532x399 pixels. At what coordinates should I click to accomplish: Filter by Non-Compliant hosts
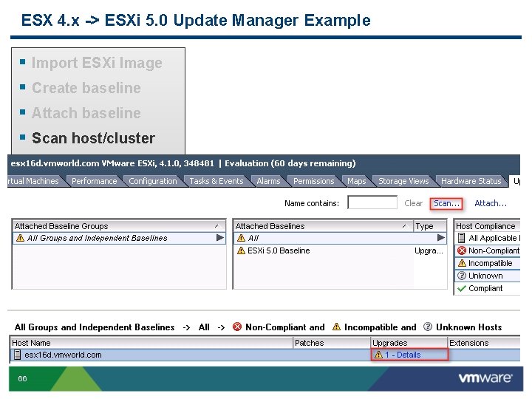click(x=488, y=250)
